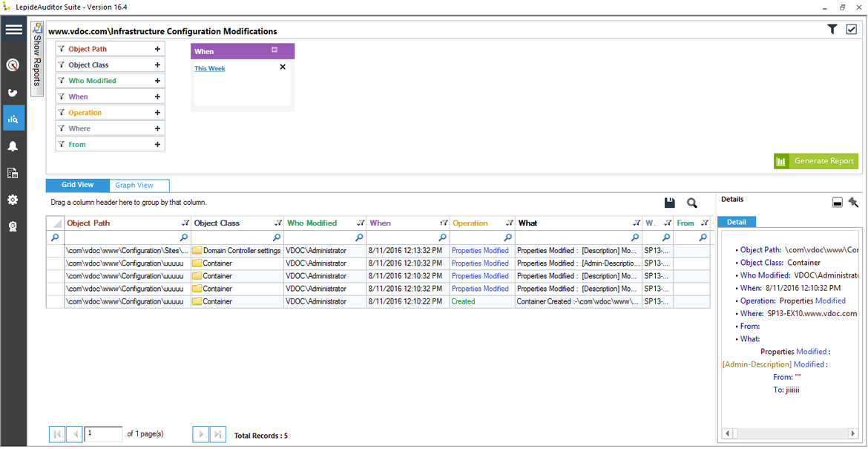The image size is (868, 449).
Task: Click the What column search field
Action: 579,237
